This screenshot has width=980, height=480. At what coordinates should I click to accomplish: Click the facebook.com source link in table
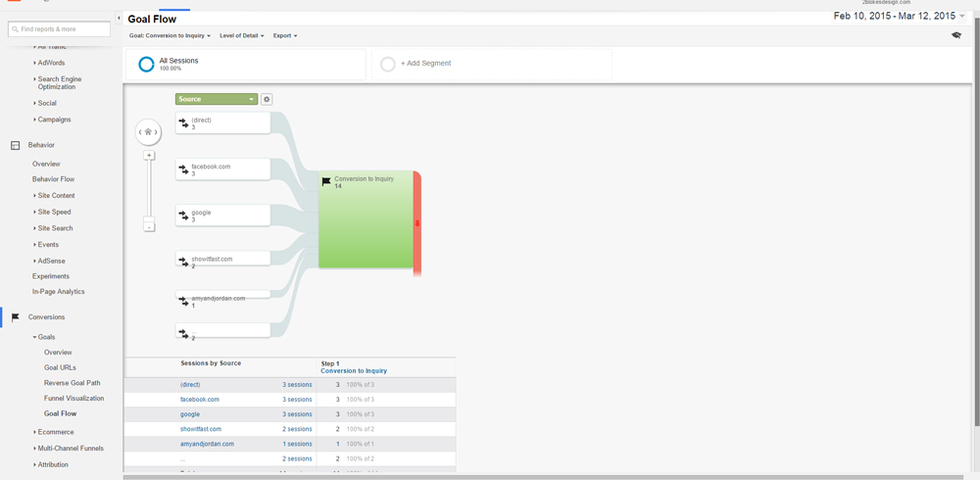coord(199,400)
